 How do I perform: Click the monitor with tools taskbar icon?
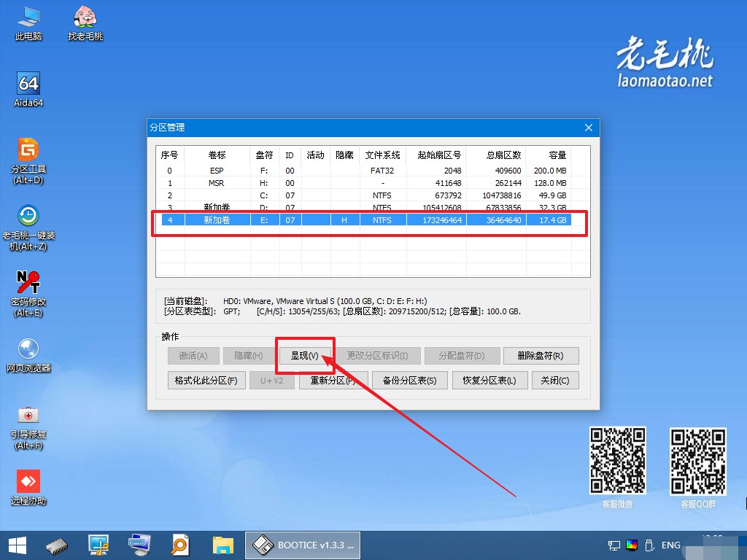[98, 545]
